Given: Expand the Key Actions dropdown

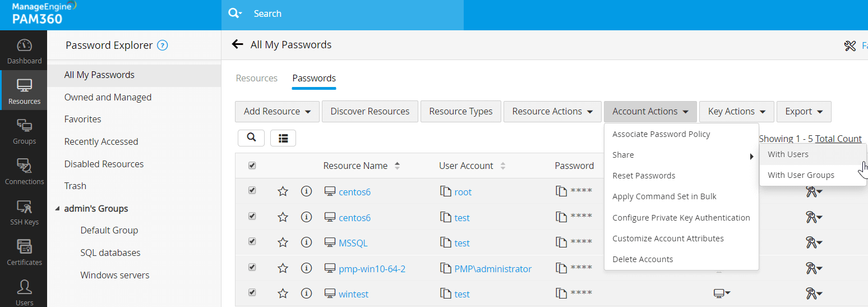Looking at the screenshot, I should point(736,112).
